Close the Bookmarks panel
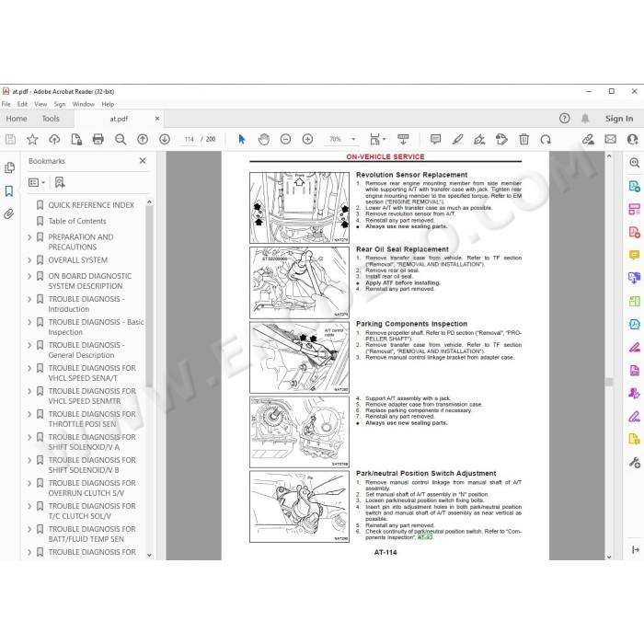This screenshot has height=644, width=644. point(143,161)
